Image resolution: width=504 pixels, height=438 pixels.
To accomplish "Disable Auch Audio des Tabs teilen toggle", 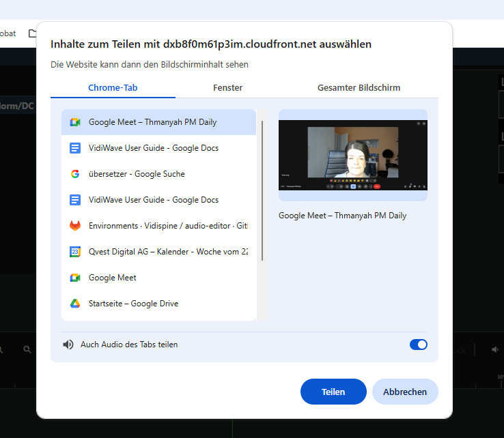I will pyautogui.click(x=418, y=345).
